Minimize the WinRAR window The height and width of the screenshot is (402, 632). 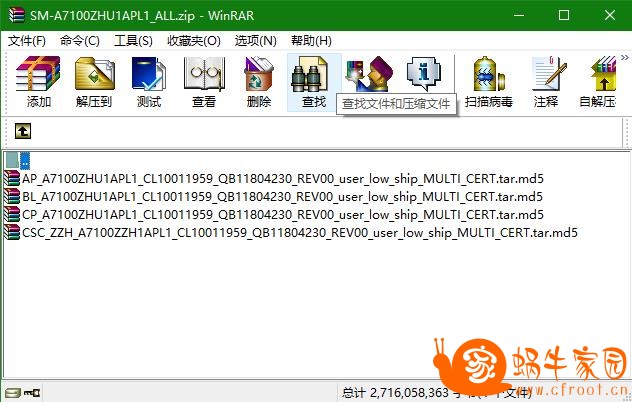(519, 15)
